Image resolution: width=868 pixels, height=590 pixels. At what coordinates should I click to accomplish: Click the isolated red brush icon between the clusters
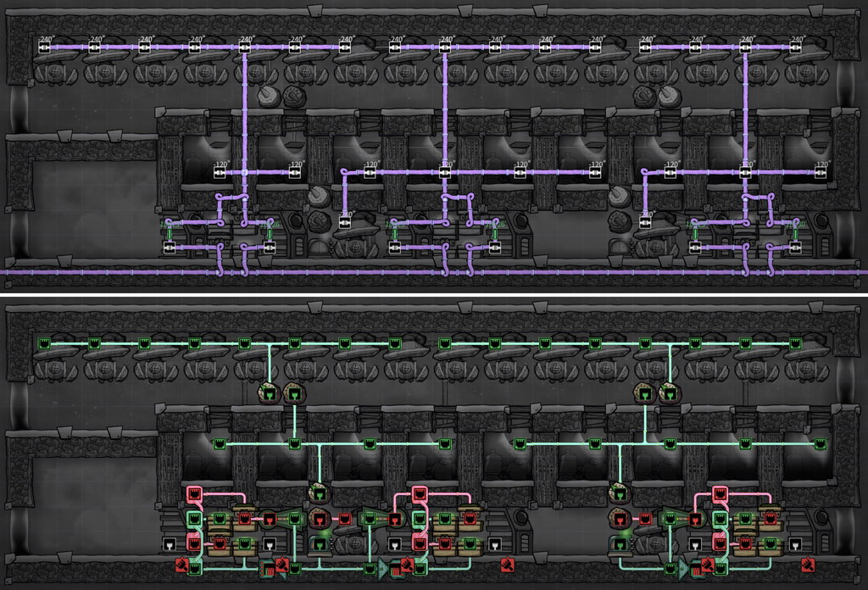507,565
